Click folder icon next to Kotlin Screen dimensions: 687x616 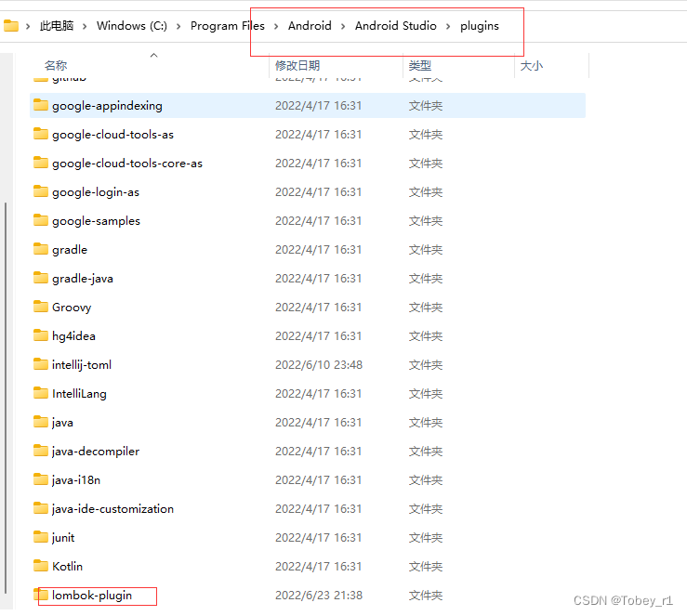(x=41, y=566)
